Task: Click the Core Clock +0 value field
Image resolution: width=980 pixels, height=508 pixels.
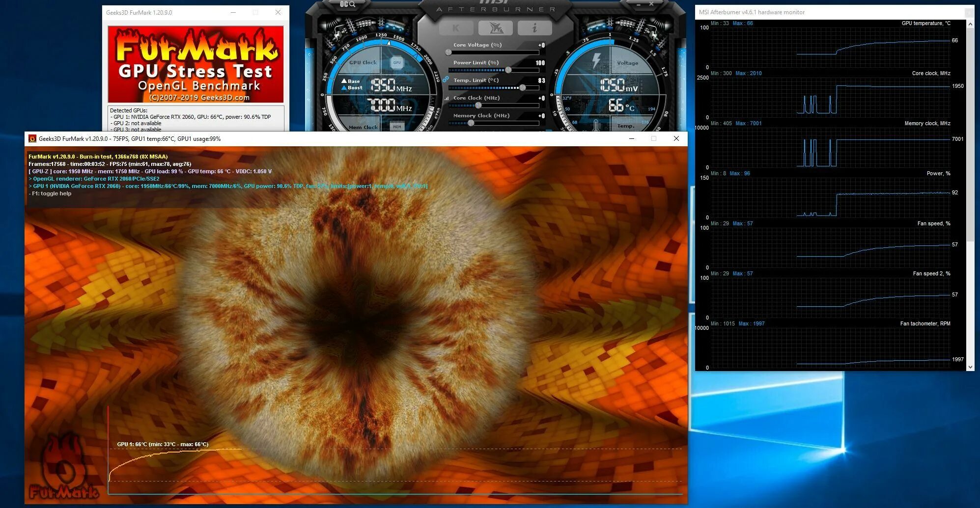Action: point(541,98)
